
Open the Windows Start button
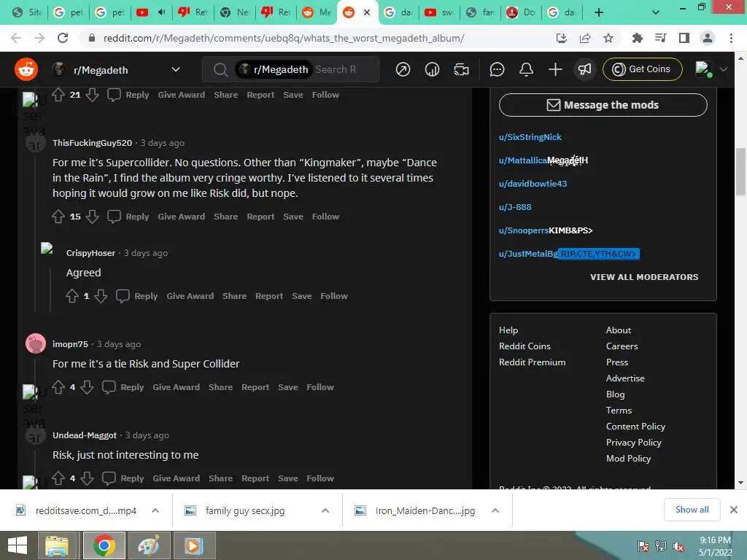(18, 545)
